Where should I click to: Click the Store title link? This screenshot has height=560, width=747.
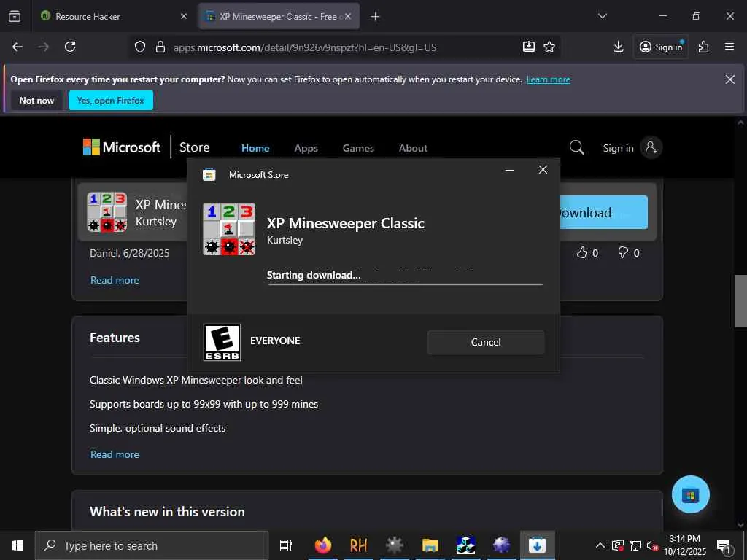coord(194,147)
